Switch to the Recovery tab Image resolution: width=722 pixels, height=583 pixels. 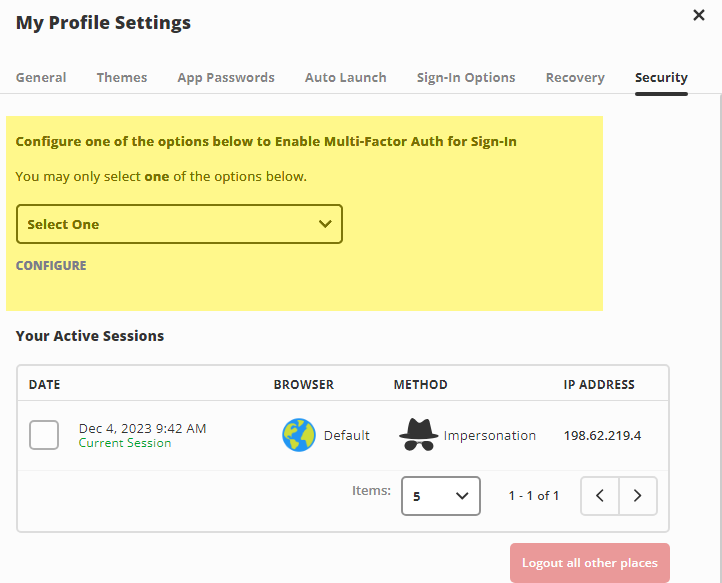click(x=575, y=77)
